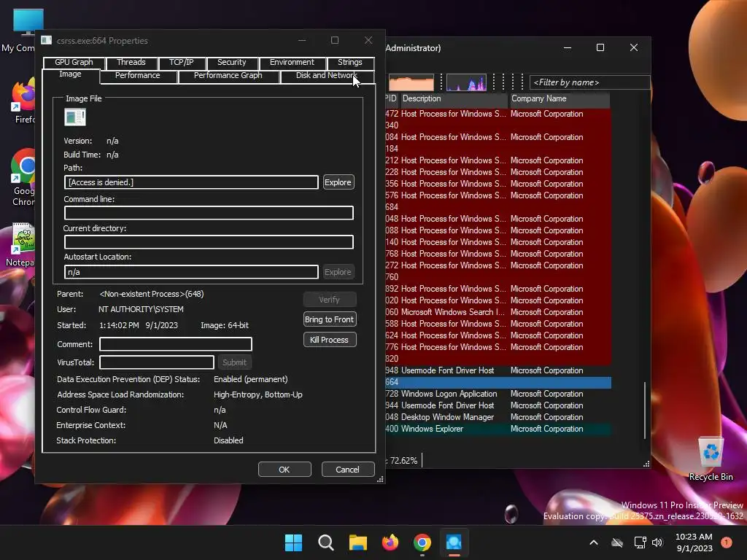Click the image file icon in dialog

pyautogui.click(x=75, y=117)
